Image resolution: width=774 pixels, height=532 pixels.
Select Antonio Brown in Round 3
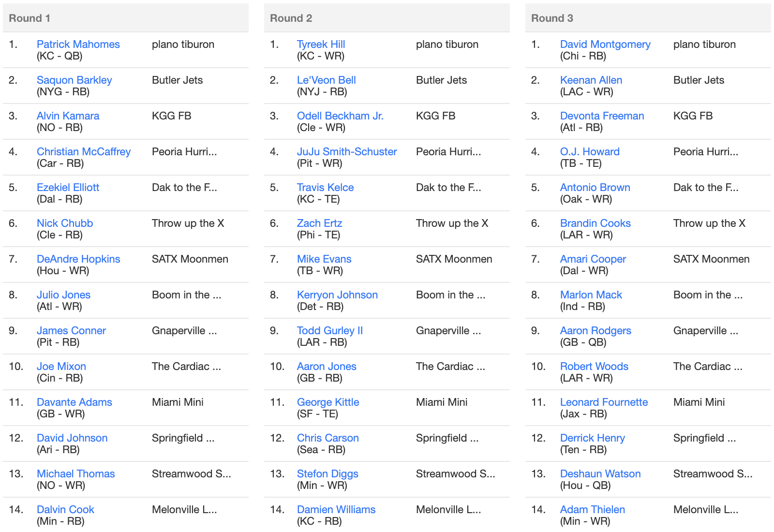point(595,188)
